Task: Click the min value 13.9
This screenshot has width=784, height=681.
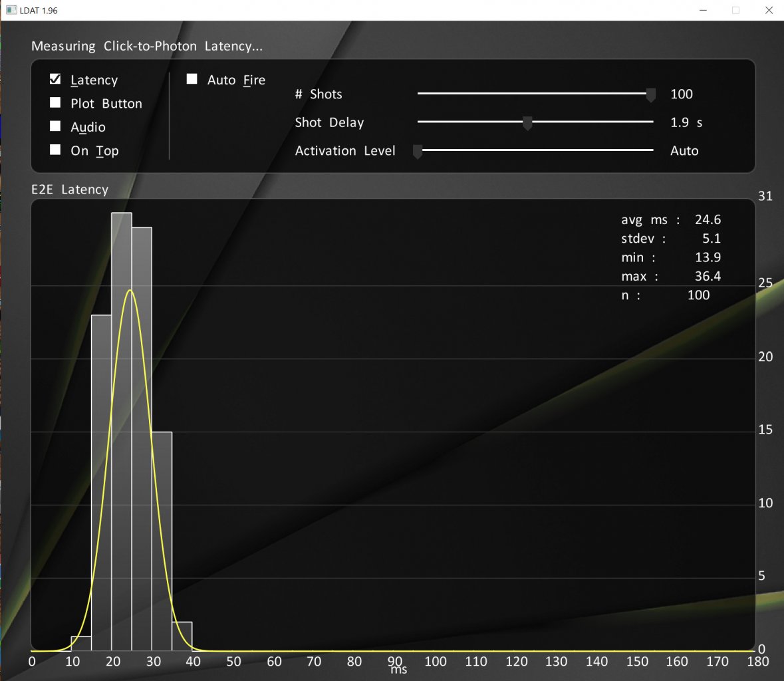Action: (708, 257)
